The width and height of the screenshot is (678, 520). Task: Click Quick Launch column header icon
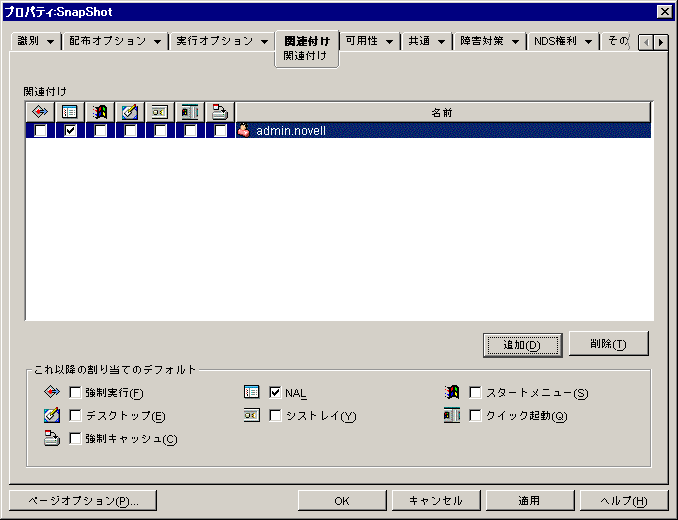190,112
